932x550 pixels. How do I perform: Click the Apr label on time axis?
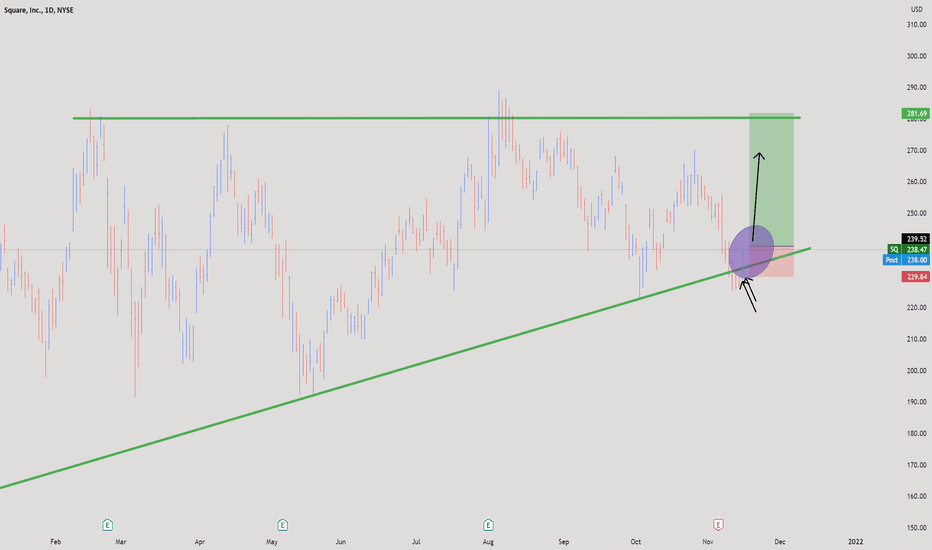(x=200, y=542)
